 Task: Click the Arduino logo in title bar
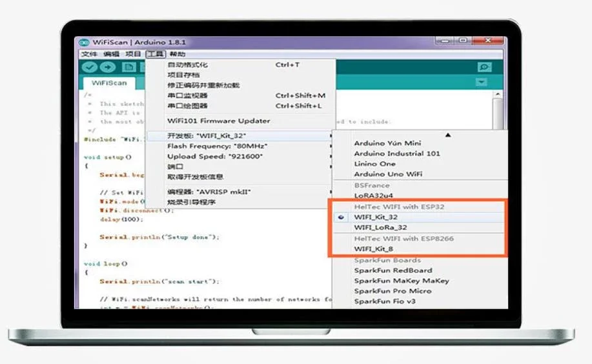click(84, 43)
